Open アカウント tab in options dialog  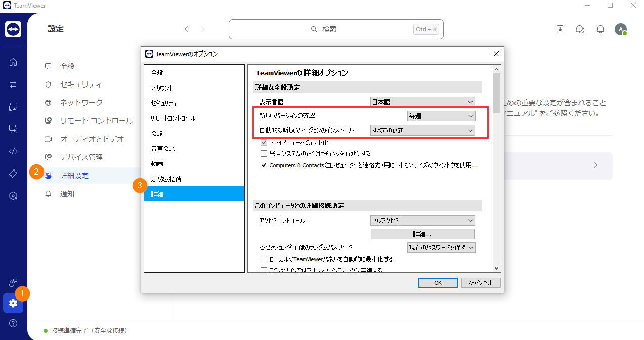[x=194, y=88]
